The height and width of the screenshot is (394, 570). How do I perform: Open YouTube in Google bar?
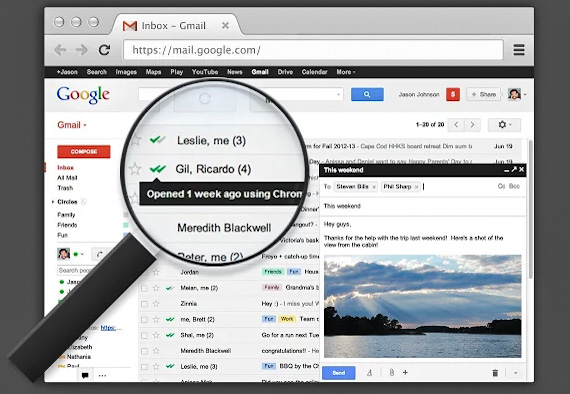pyautogui.click(x=205, y=72)
